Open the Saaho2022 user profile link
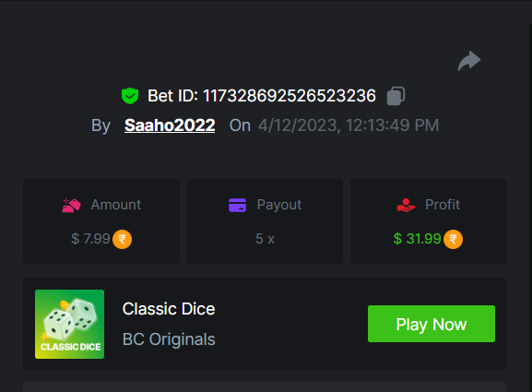Screen dimensions: 532x392 click(170, 125)
